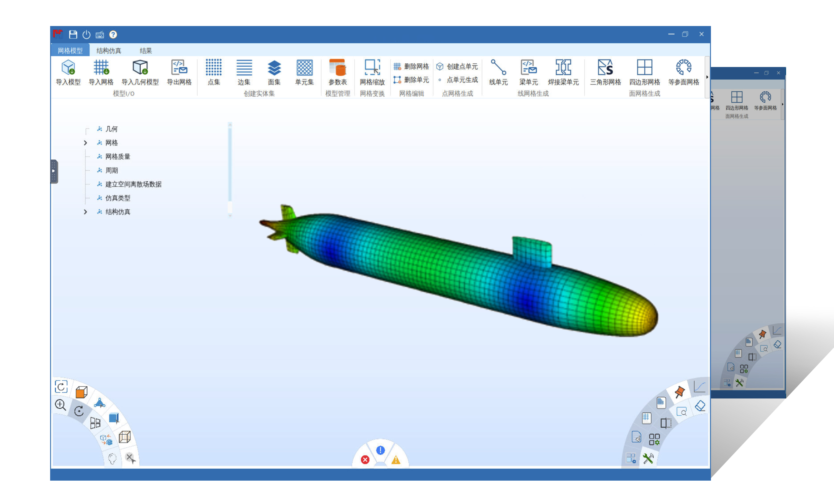This screenshot has height=504, width=834.
Task: Toggle the blue info message filter
Action: pos(381,450)
